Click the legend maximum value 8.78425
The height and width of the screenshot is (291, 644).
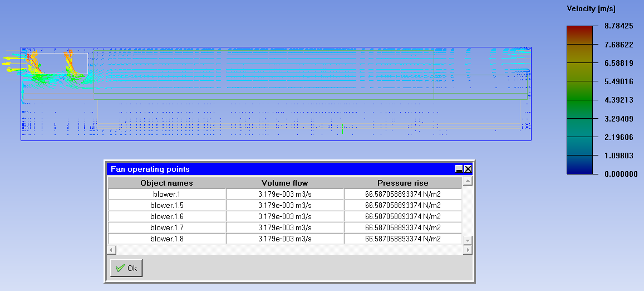click(x=618, y=26)
